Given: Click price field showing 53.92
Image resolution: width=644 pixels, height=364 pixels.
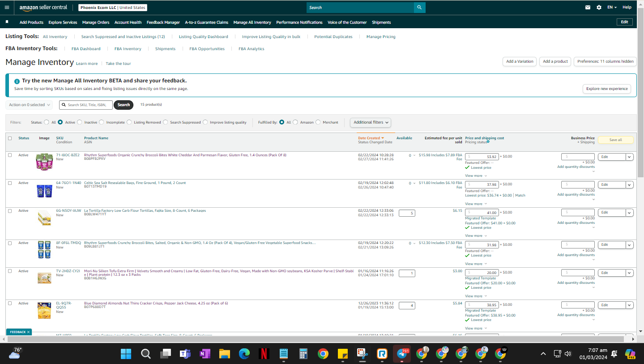Looking at the screenshot, I should 482,157.
